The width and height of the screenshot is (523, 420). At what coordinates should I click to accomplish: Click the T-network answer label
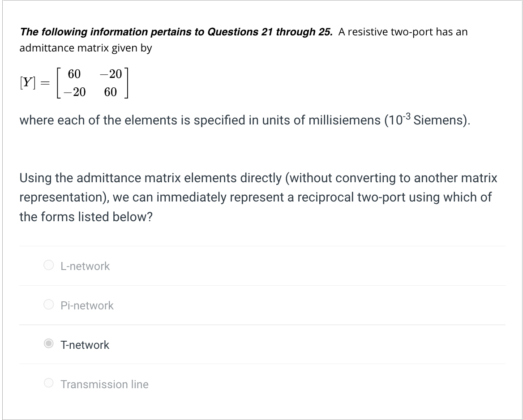click(x=85, y=344)
